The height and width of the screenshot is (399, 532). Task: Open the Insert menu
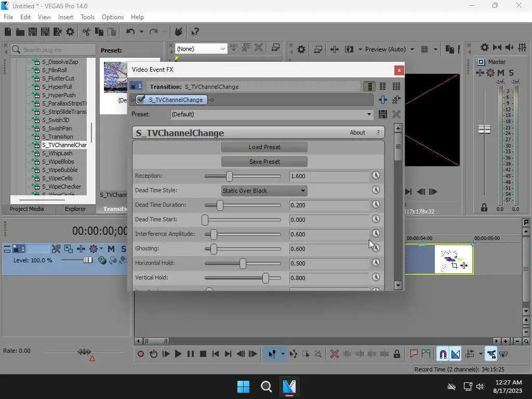[x=65, y=17]
